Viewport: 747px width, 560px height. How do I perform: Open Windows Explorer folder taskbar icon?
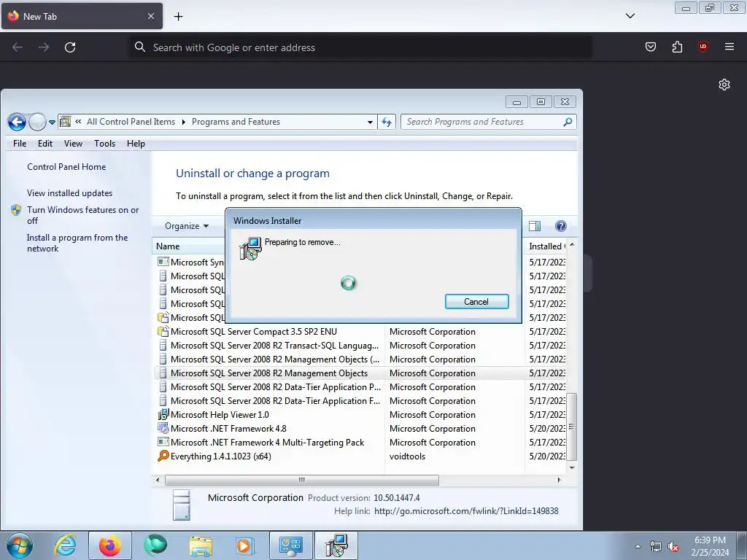pos(201,545)
